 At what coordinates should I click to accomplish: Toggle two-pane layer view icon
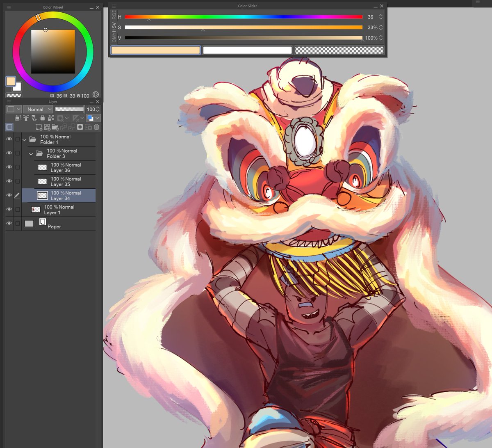pyautogui.click(x=9, y=127)
